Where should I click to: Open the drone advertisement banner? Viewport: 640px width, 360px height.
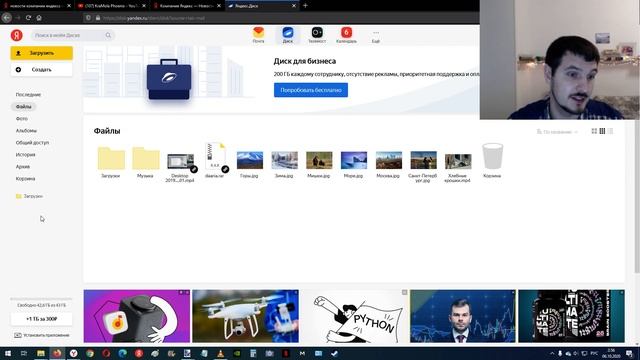point(245,316)
